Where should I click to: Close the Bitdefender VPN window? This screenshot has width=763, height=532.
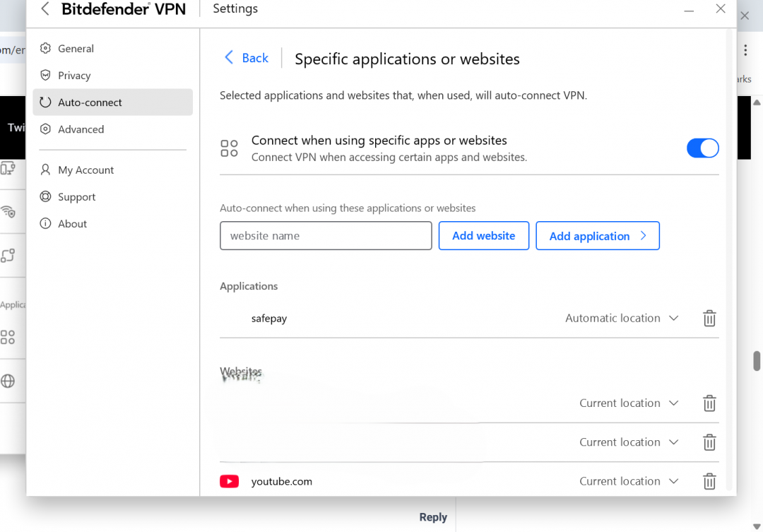pyautogui.click(x=721, y=8)
